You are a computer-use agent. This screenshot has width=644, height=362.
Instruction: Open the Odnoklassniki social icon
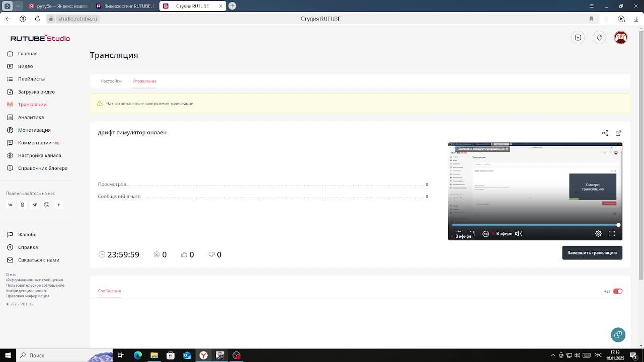point(22,205)
